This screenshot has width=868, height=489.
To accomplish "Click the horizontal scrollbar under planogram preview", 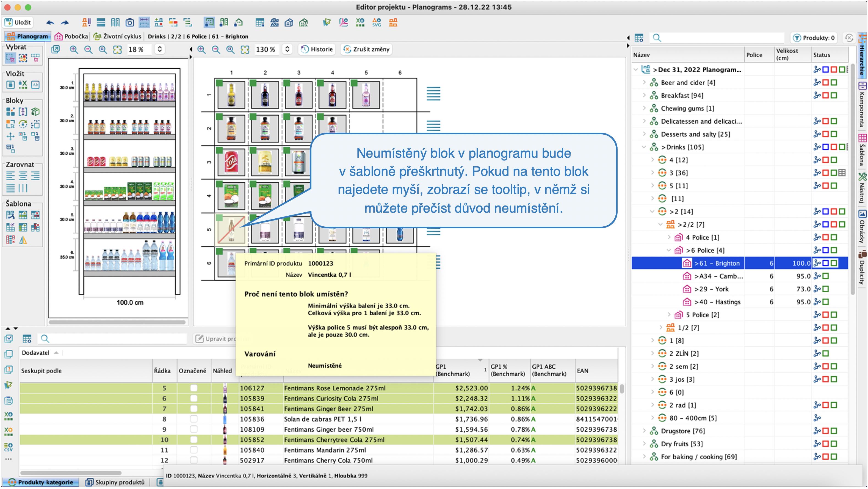I will tap(117, 322).
